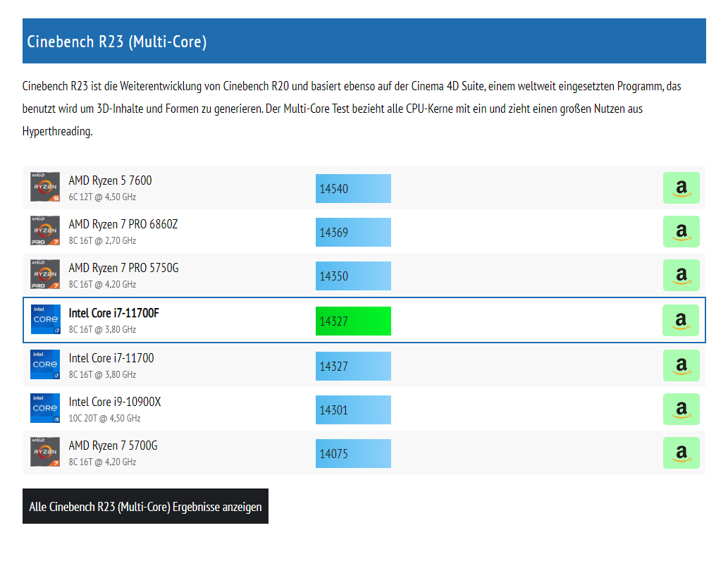Open the Intel Core i7-11700F page
This screenshot has width=728, height=578.
tap(113, 313)
